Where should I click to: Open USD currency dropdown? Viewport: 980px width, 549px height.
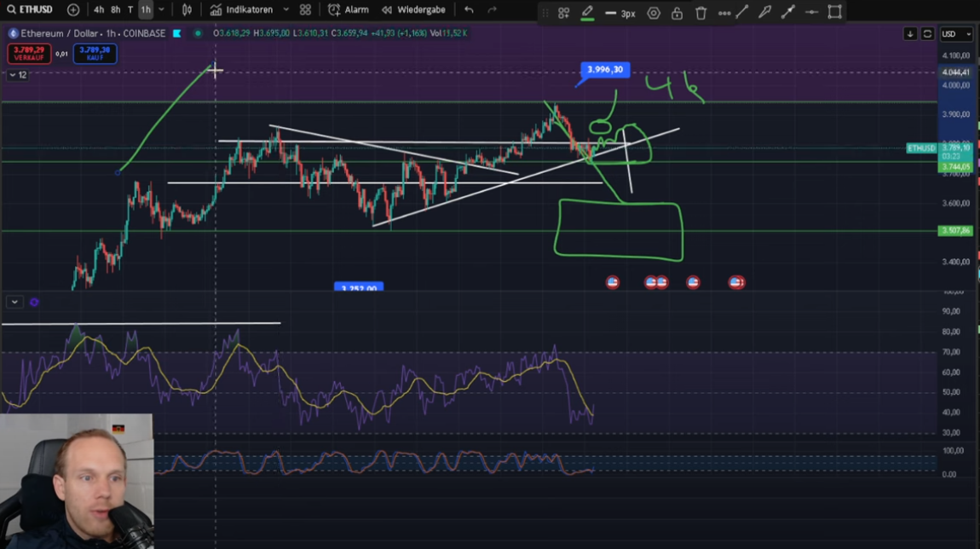957,34
